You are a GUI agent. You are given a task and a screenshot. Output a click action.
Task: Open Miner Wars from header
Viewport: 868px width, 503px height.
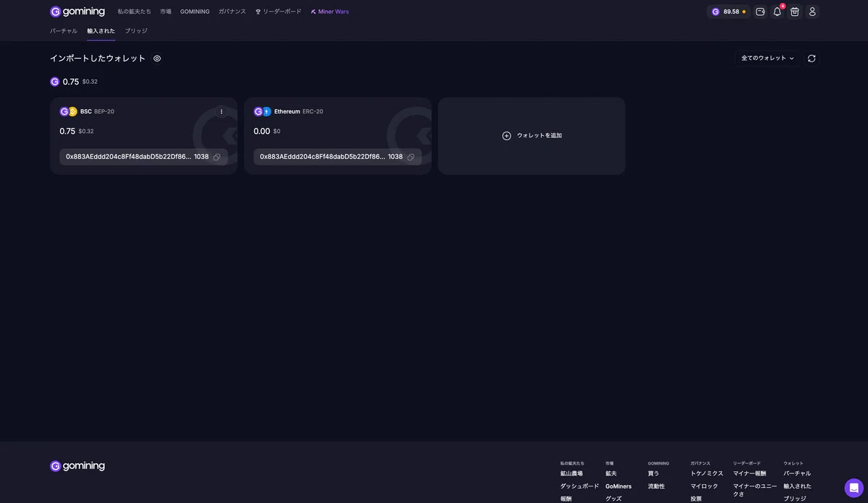click(330, 12)
